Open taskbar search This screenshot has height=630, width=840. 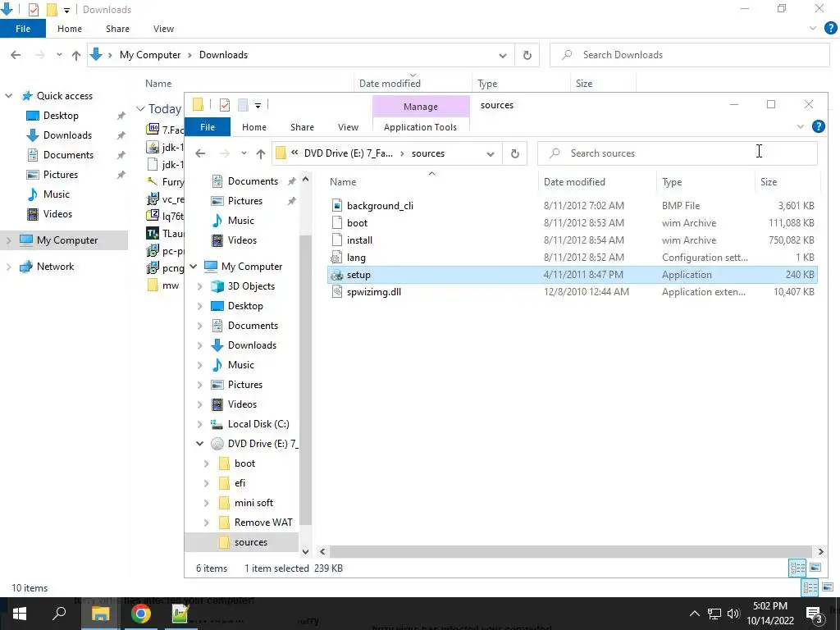[x=59, y=614]
